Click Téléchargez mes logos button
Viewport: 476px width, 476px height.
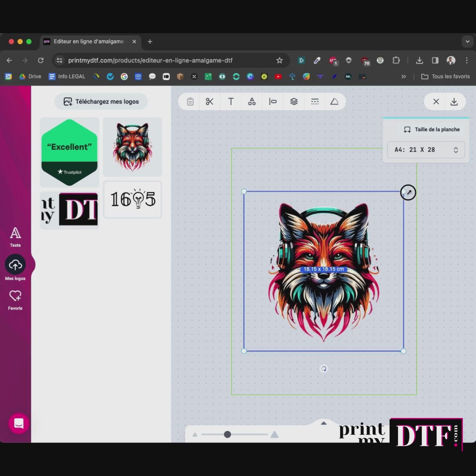click(x=101, y=102)
